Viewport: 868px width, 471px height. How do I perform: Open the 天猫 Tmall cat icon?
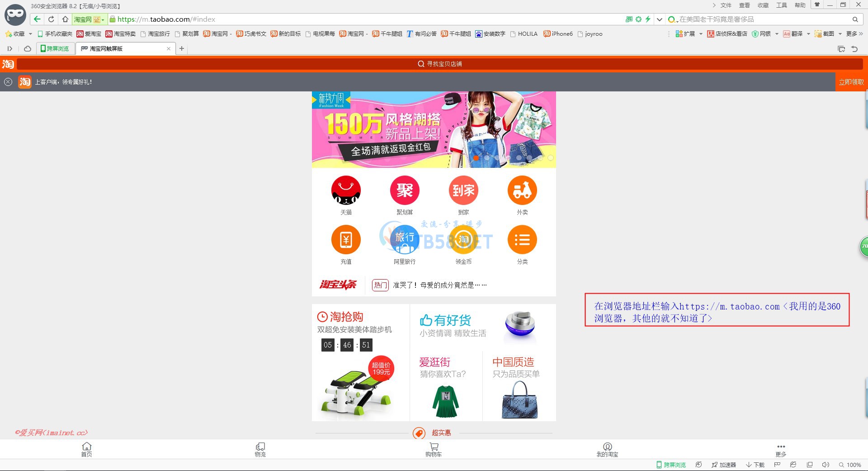click(346, 190)
